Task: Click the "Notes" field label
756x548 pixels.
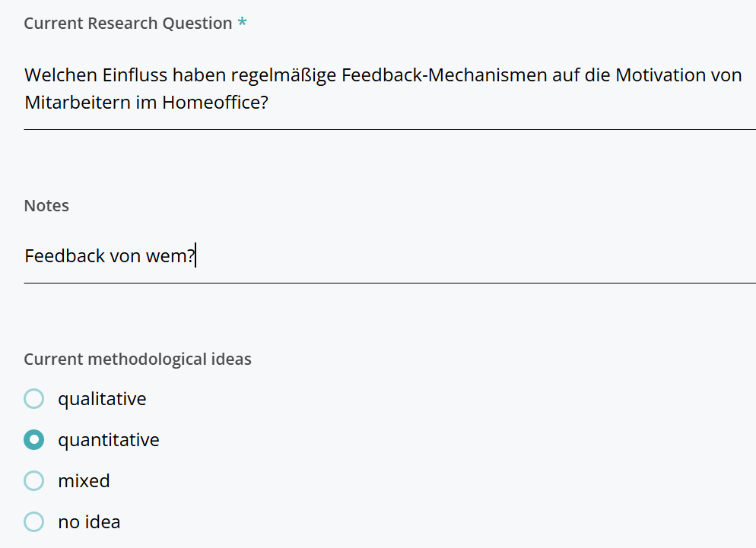Action: click(x=46, y=206)
